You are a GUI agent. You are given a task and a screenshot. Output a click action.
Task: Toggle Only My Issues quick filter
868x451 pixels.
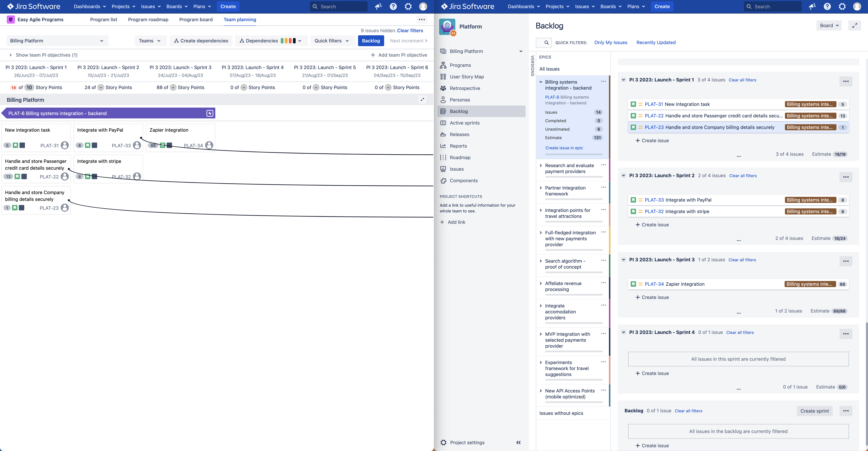coord(610,42)
